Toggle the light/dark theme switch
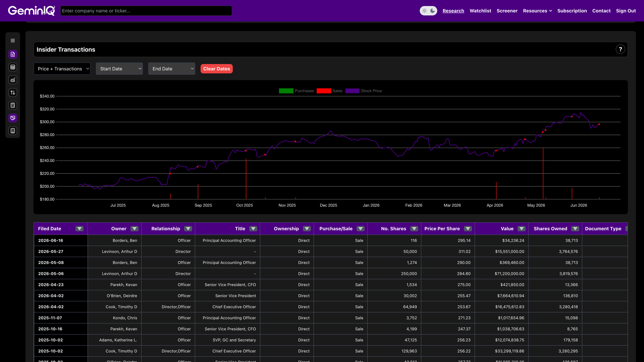 click(x=428, y=11)
